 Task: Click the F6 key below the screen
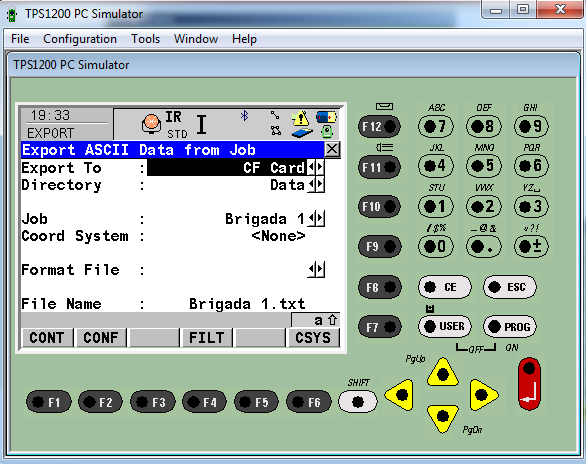point(309,402)
